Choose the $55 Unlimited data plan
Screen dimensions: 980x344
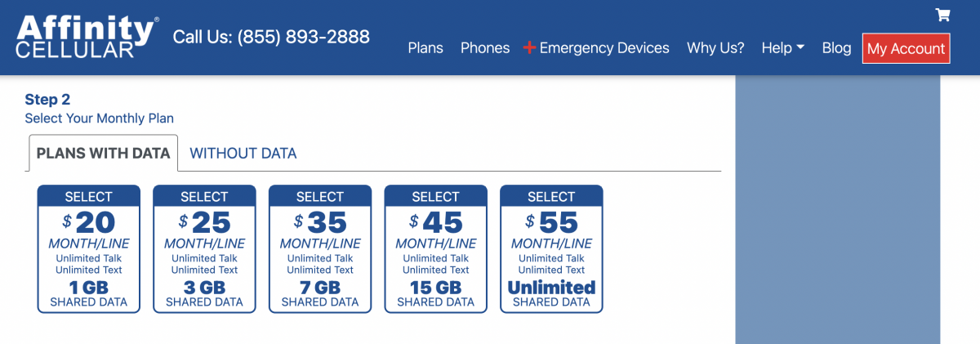click(551, 248)
